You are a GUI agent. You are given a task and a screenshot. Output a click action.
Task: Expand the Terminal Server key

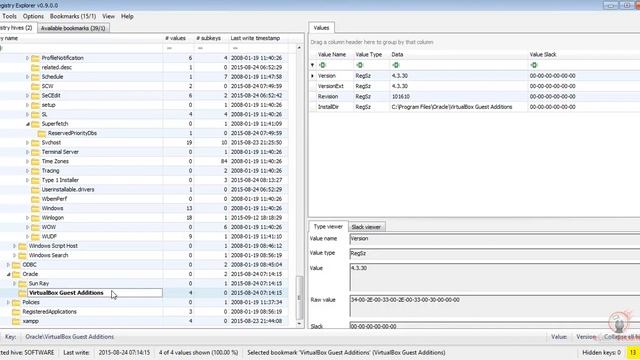coord(28,152)
